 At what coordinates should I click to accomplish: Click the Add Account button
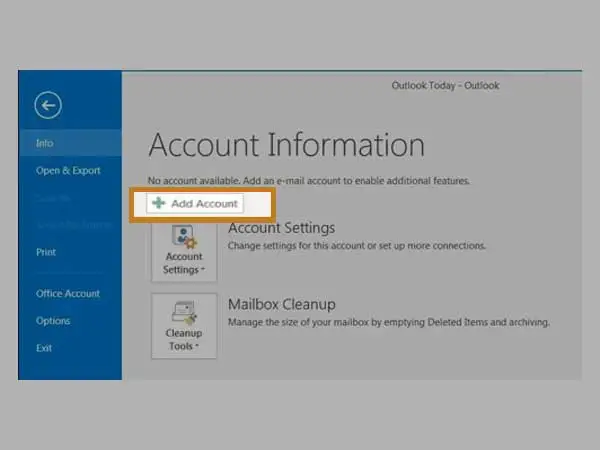point(195,203)
